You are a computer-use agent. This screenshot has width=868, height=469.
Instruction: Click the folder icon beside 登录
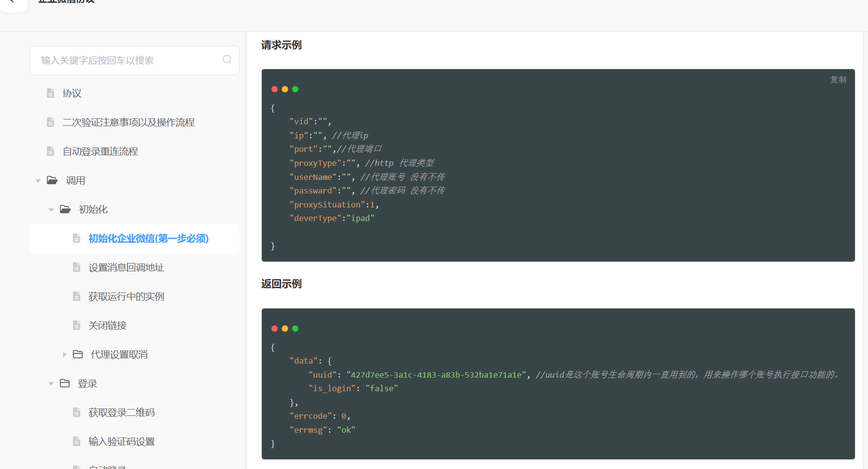pyautogui.click(x=65, y=383)
